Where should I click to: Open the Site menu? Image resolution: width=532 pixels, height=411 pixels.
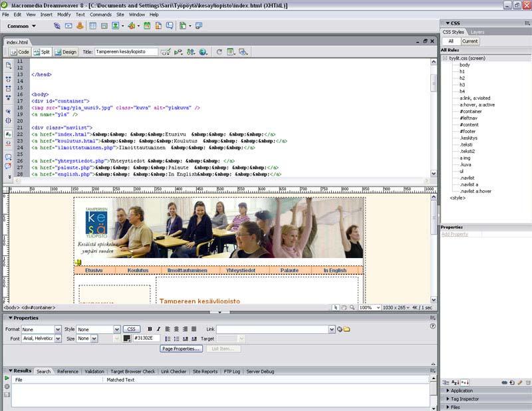pyautogui.click(x=120, y=15)
